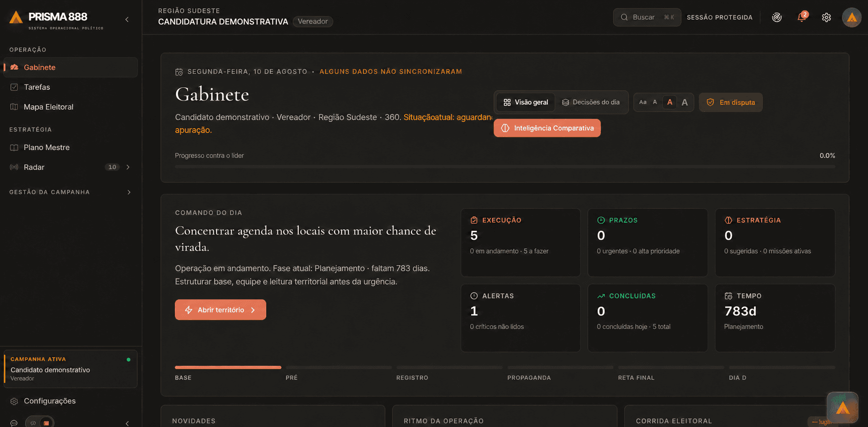The image size is (868, 427).
Task: Expand the Radar submenu chevron
Action: [x=128, y=167]
